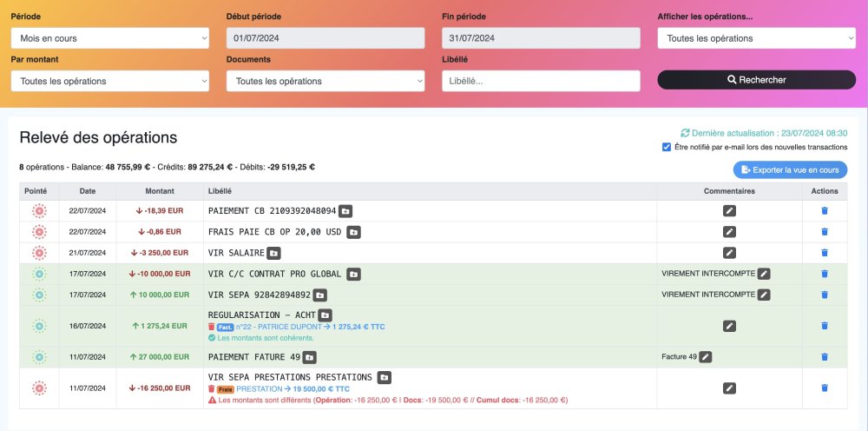The width and height of the screenshot is (868, 431).
Task: Export view with Exporter la vue en cours
Action: tap(790, 169)
